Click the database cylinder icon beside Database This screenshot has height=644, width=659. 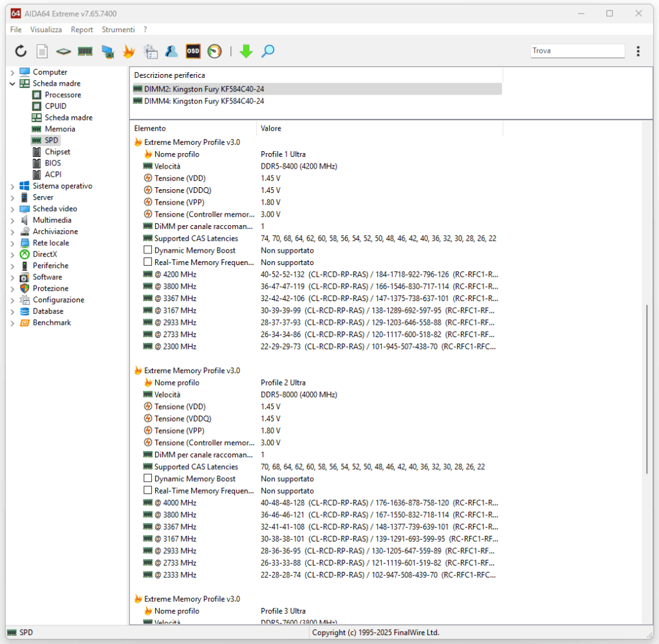click(25, 311)
